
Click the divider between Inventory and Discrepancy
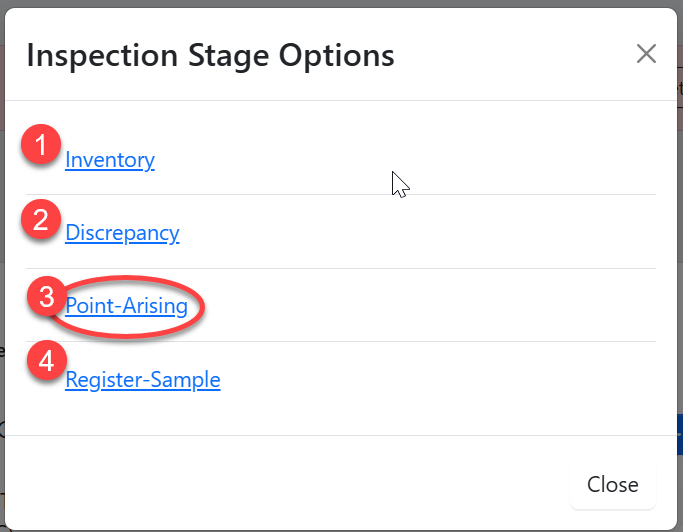tap(340, 194)
